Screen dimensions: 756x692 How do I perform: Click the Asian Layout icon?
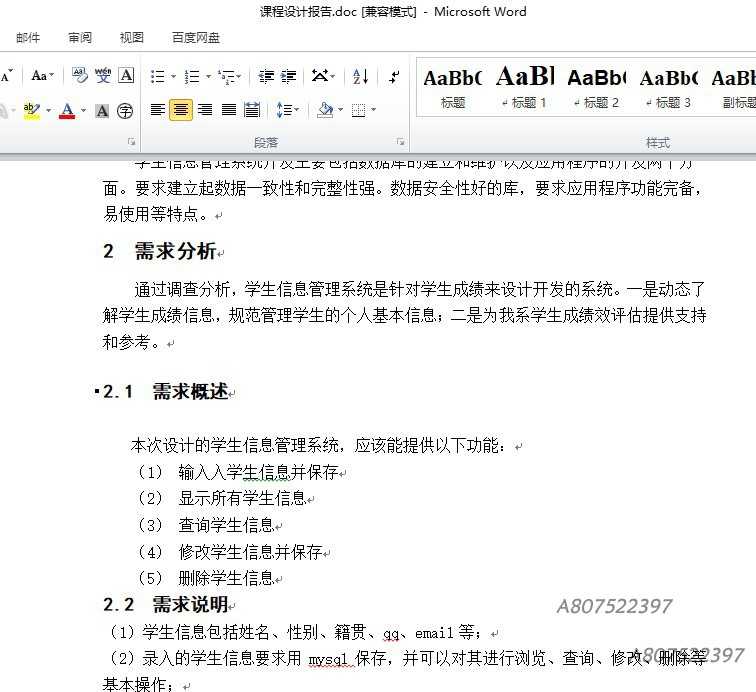[320, 76]
